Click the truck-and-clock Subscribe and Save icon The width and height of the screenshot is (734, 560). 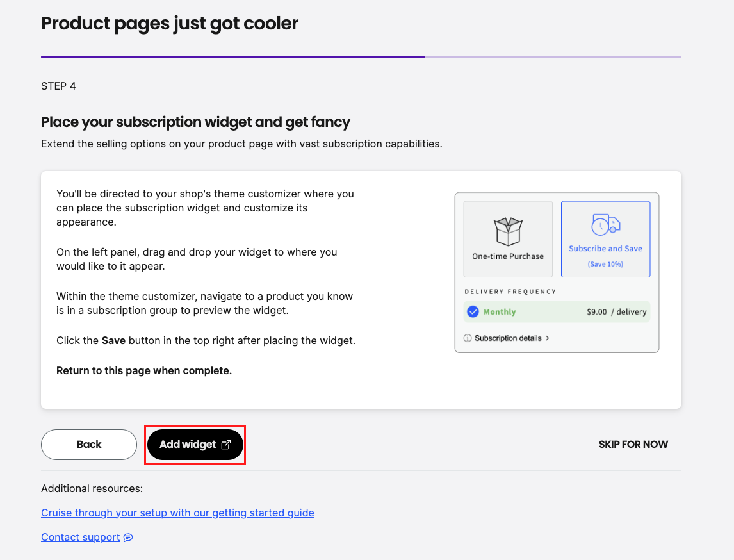tap(605, 226)
